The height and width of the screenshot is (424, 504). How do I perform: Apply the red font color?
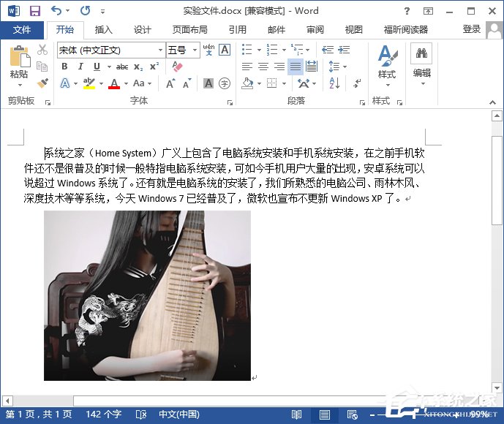(x=114, y=83)
